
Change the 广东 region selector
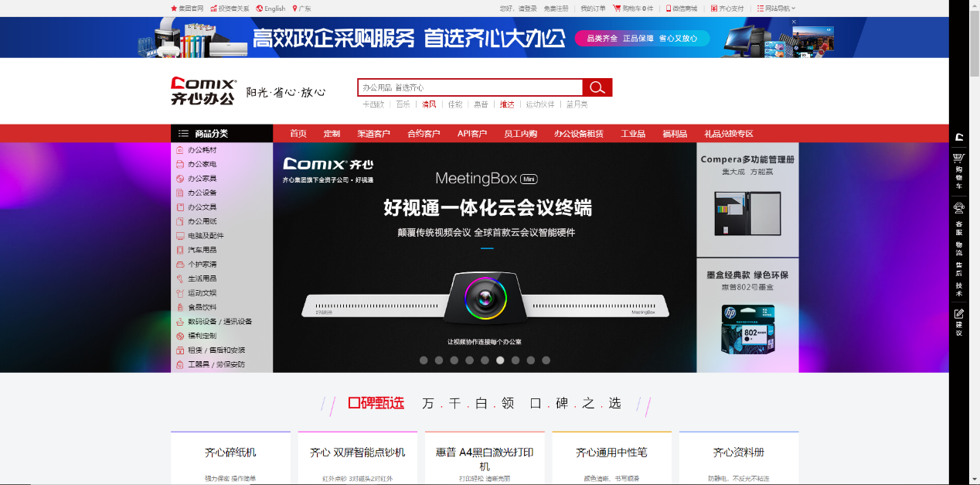click(x=301, y=9)
